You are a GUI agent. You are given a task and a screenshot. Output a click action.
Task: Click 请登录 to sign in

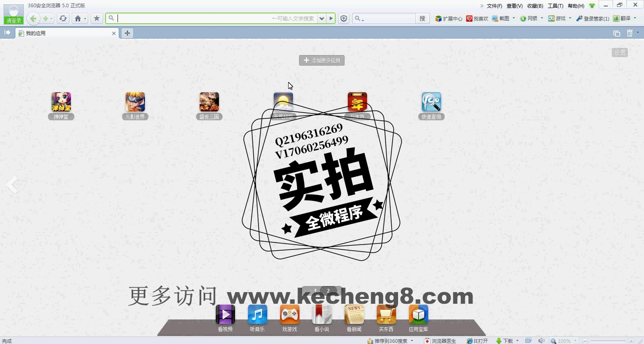coord(14,20)
